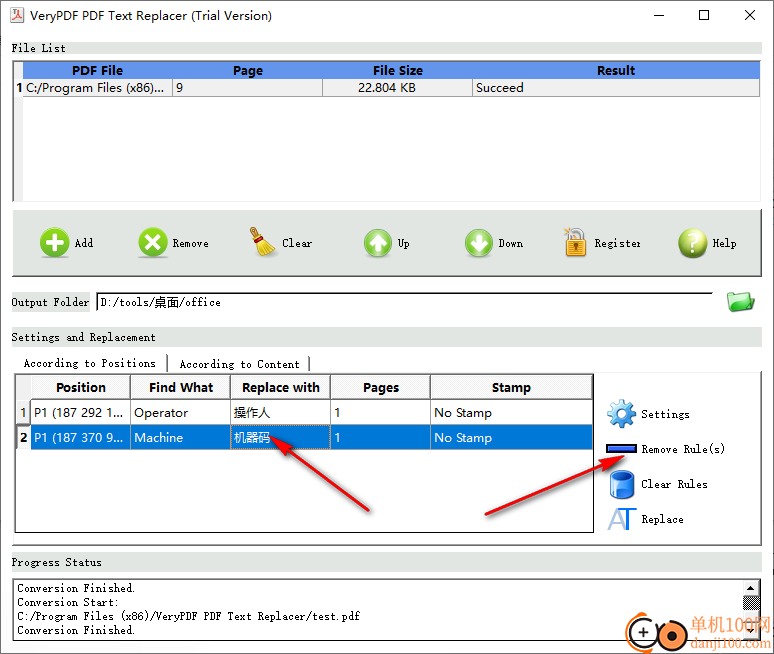The height and width of the screenshot is (654, 774).
Task: Click the Replace AT icon
Action: [x=621, y=519]
